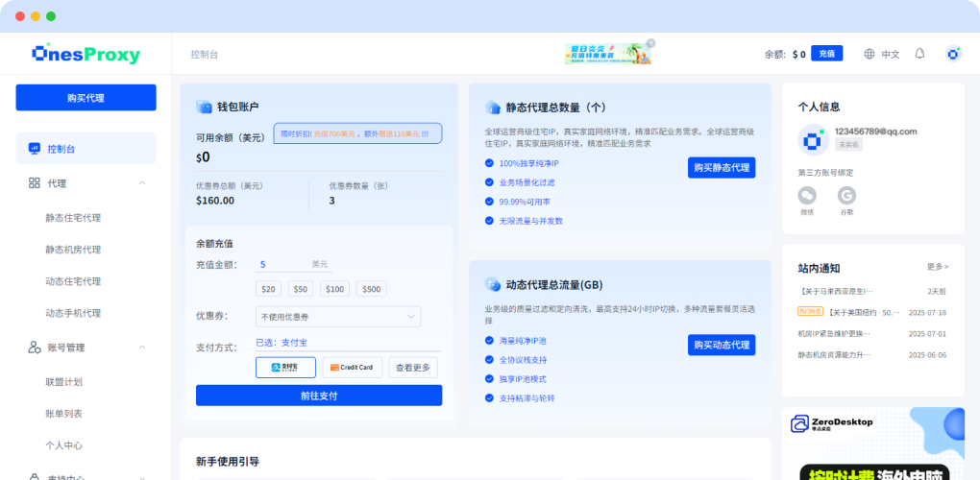Choose the $100 recharge amount

(335, 289)
